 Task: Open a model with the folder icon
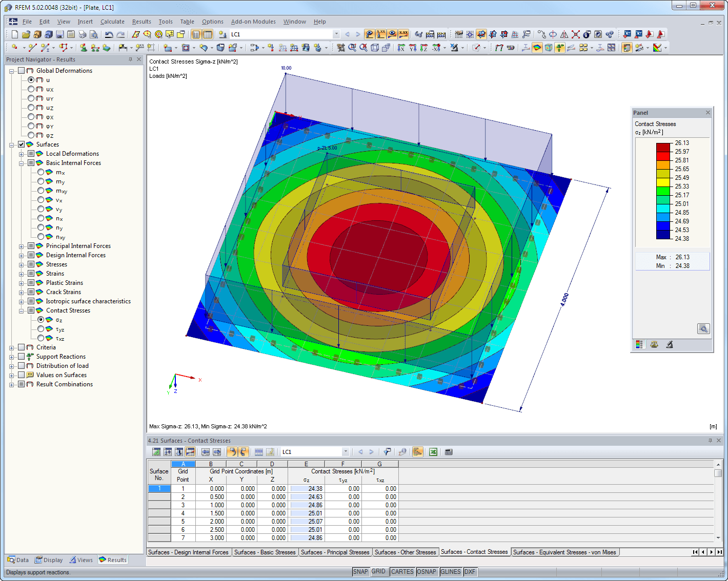click(26, 34)
